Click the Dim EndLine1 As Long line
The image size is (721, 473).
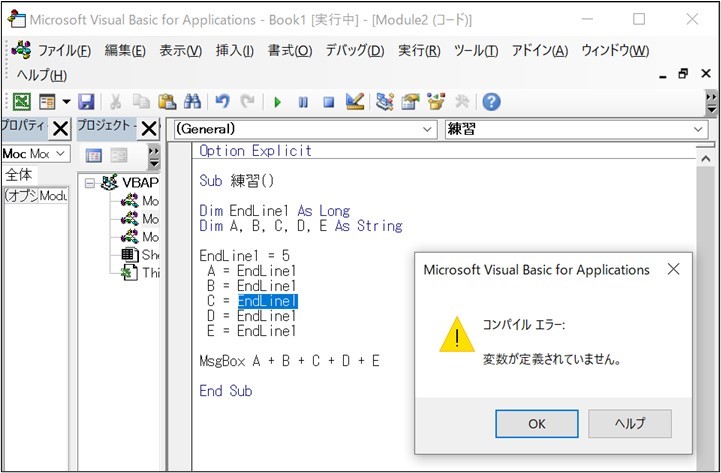click(x=275, y=211)
